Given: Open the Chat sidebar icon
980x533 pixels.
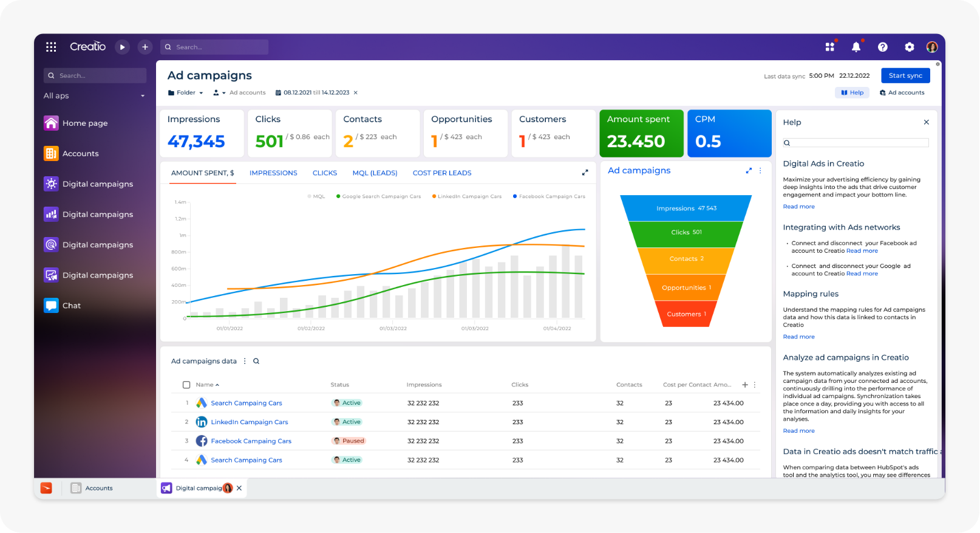Looking at the screenshot, I should (x=52, y=306).
